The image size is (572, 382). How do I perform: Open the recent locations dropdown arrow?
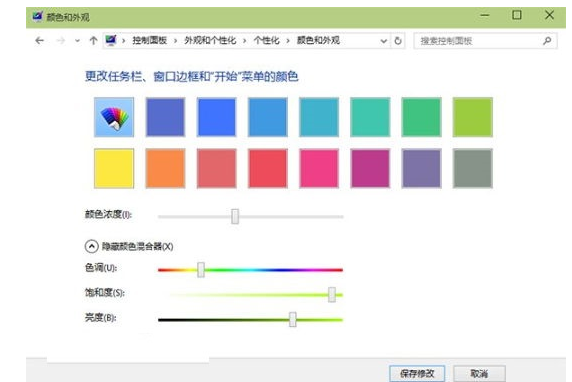point(77,41)
